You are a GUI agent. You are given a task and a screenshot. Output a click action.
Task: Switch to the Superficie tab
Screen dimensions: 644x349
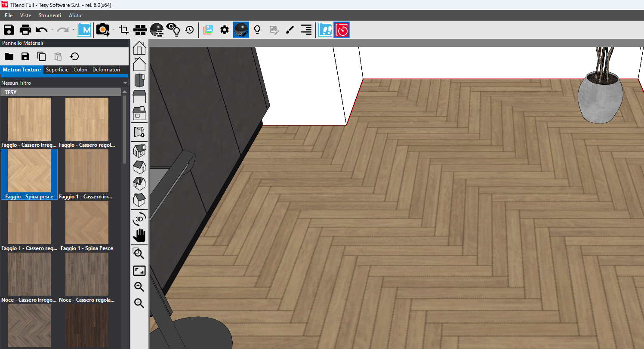57,70
